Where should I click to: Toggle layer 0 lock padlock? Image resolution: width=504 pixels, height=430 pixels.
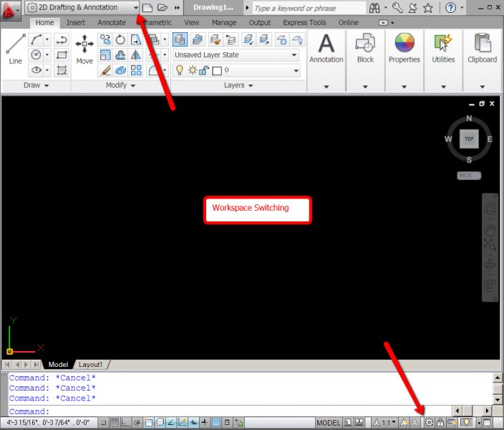click(x=204, y=70)
